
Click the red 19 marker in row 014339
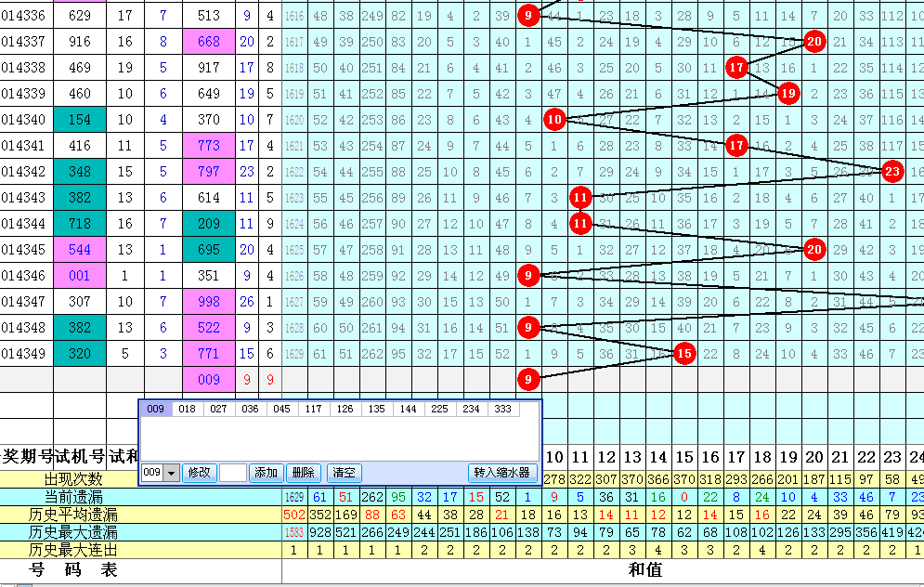pyautogui.click(x=787, y=93)
